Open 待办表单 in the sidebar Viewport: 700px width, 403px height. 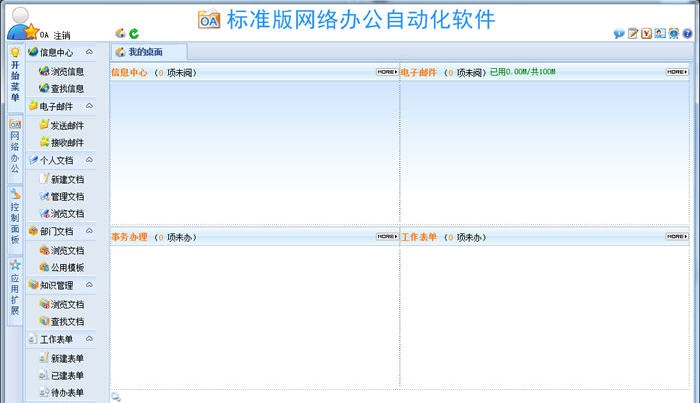[62, 392]
